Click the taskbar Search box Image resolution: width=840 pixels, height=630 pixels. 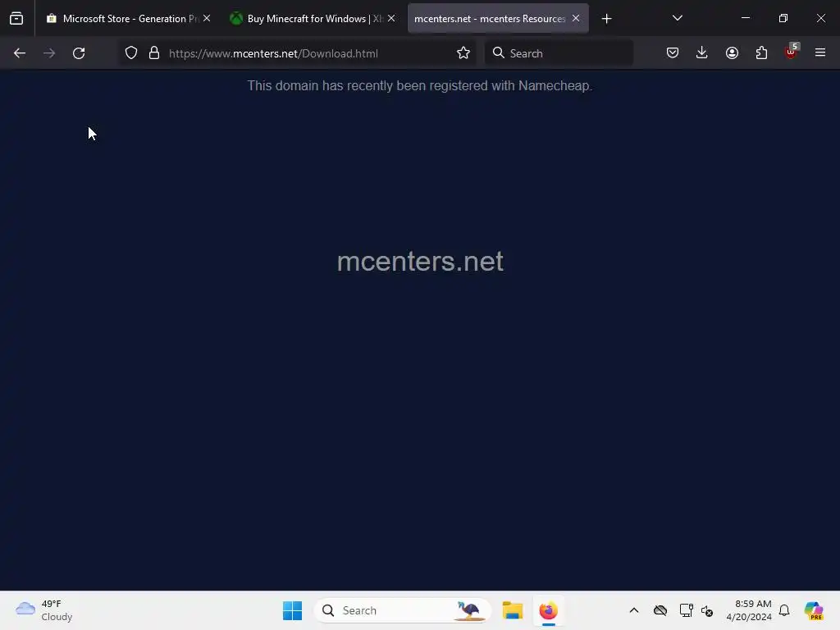coord(402,610)
